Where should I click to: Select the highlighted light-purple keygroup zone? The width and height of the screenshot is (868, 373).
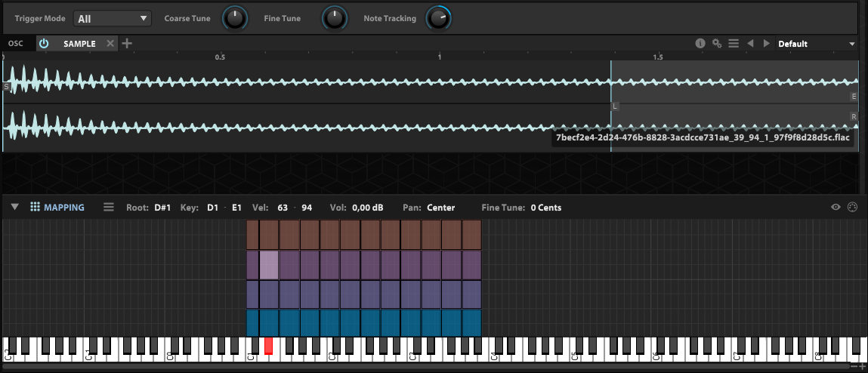click(x=268, y=265)
